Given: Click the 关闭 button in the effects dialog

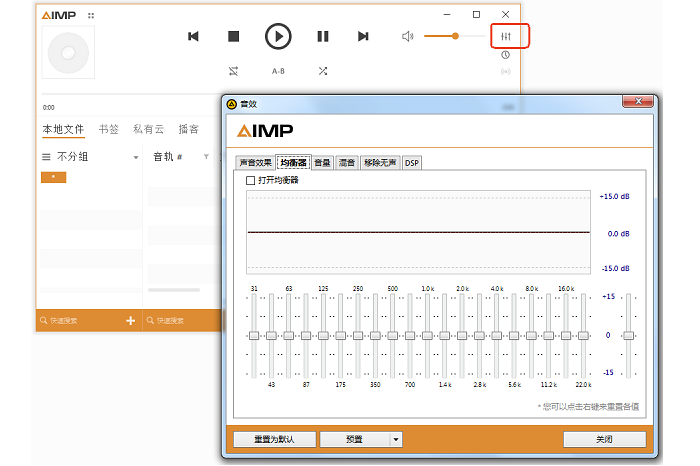Looking at the screenshot, I should pyautogui.click(x=604, y=439).
